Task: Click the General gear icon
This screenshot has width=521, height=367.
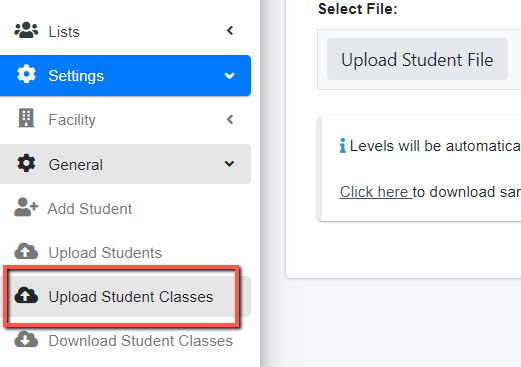Action: pyautogui.click(x=26, y=163)
